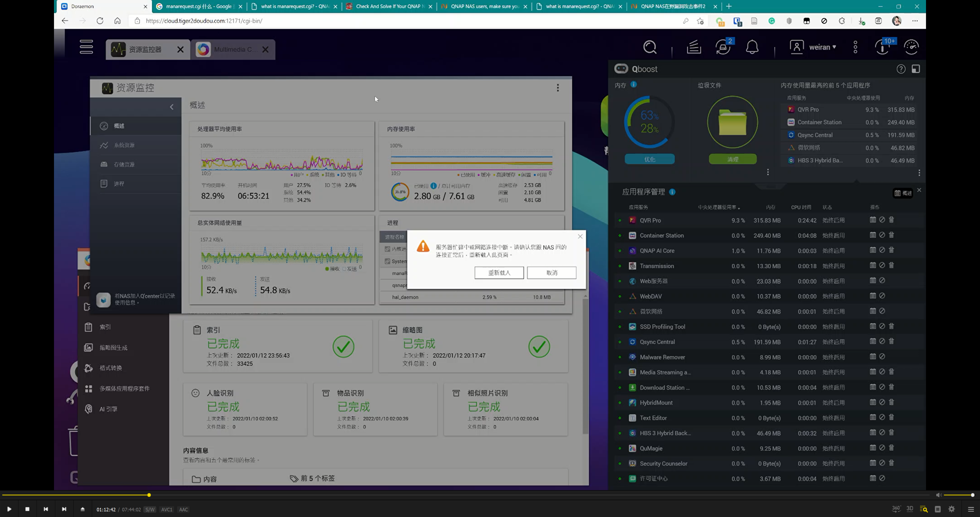This screenshot has width=980, height=517.
Task: Open the QTS hamburger main menu
Action: (86, 47)
